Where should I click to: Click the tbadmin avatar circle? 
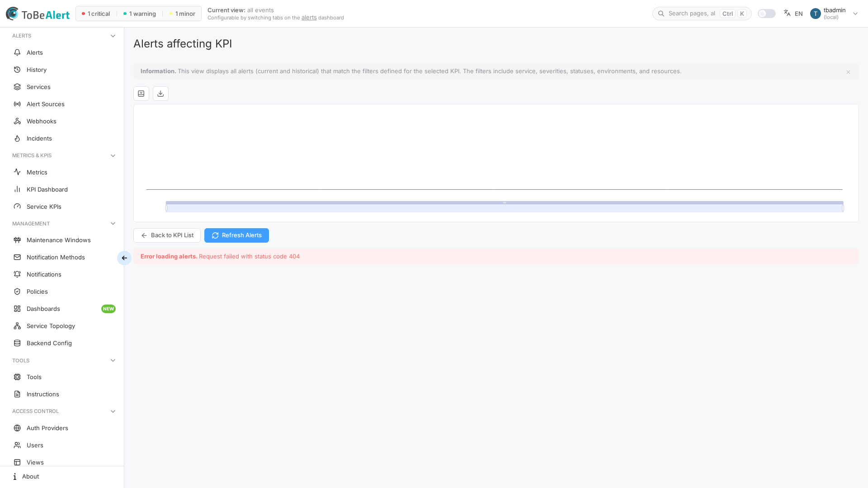pos(816,14)
